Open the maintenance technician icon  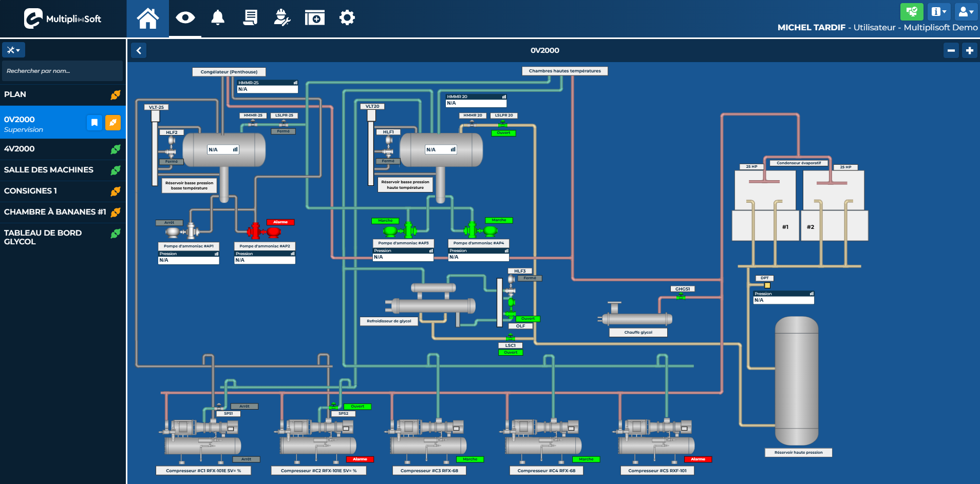coord(282,18)
